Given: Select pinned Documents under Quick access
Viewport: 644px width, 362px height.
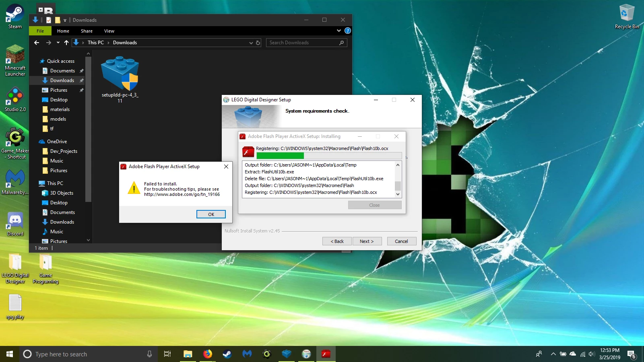Looking at the screenshot, I should click(x=62, y=71).
